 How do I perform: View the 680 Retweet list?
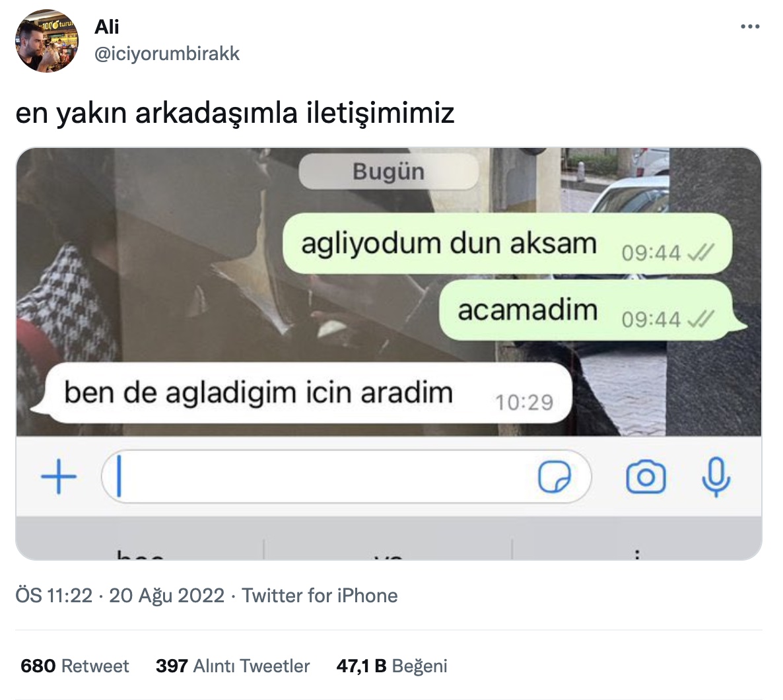75,666
